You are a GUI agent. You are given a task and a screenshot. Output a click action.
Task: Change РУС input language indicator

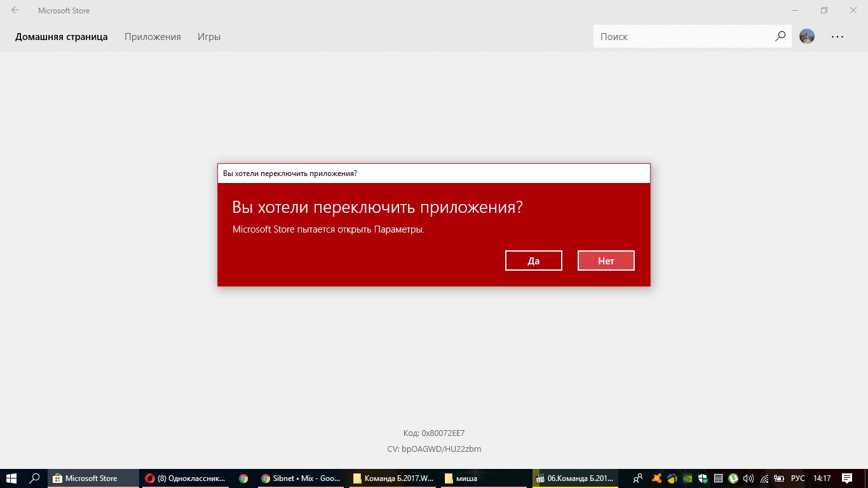pos(798,478)
